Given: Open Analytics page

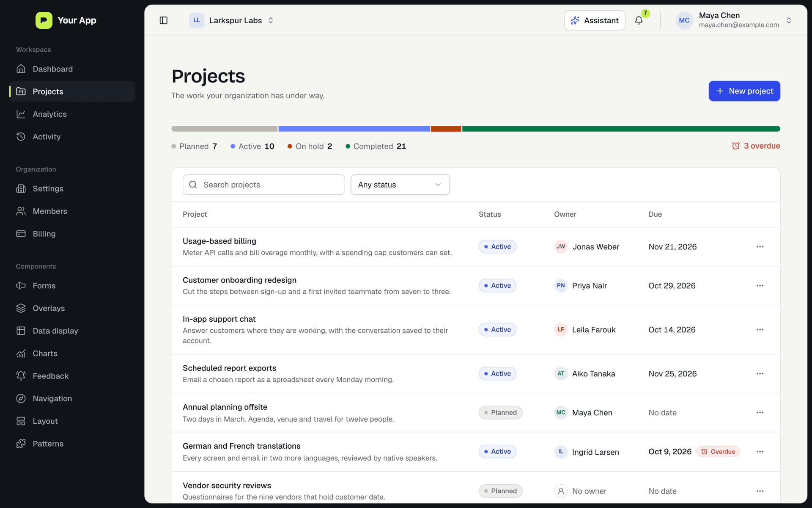Looking at the screenshot, I should pyautogui.click(x=72, y=114).
